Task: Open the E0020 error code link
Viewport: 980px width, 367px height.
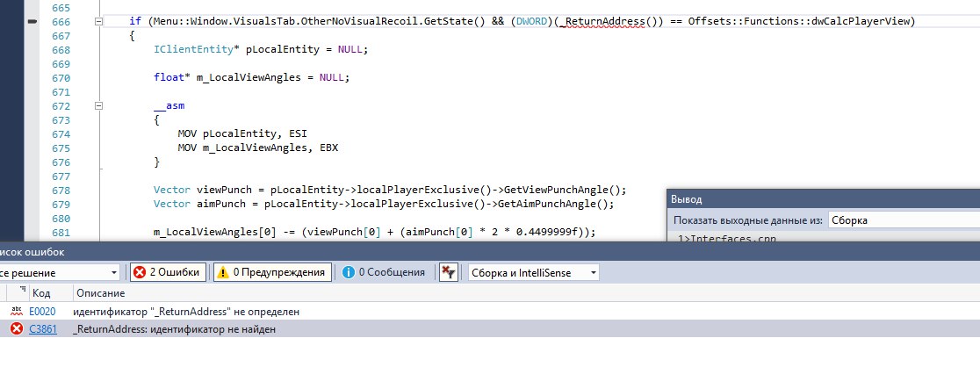Action: pos(42,311)
